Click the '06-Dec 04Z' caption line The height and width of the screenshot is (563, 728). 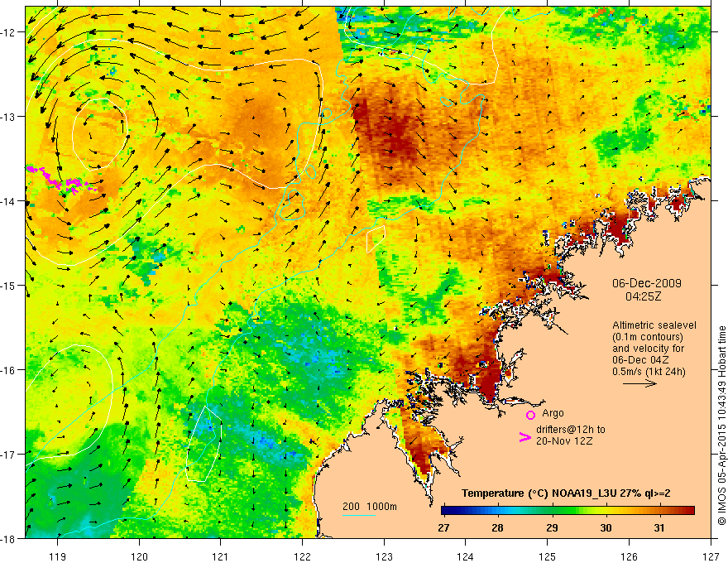pyautogui.click(x=639, y=360)
